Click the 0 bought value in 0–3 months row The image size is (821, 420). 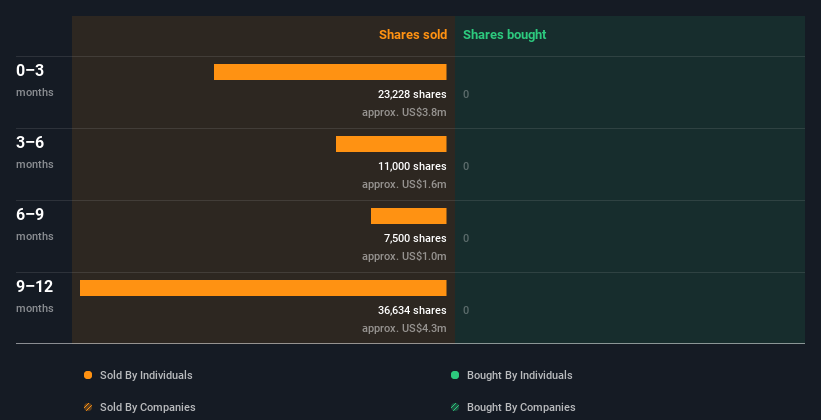point(466,94)
